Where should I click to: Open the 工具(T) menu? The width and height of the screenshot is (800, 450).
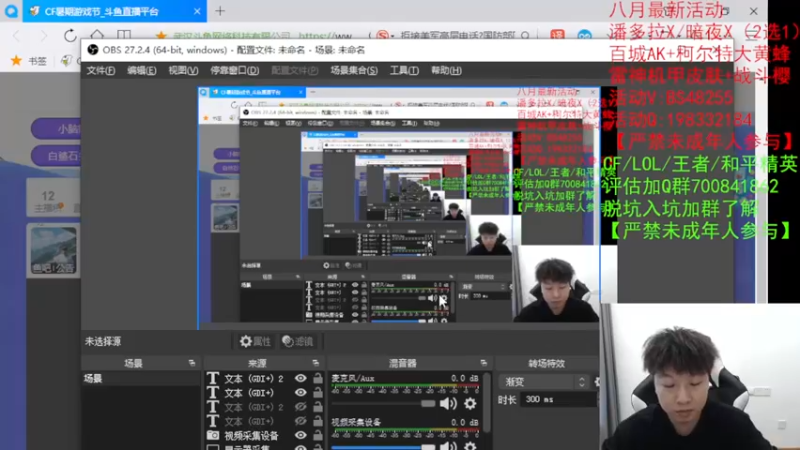[x=404, y=70]
